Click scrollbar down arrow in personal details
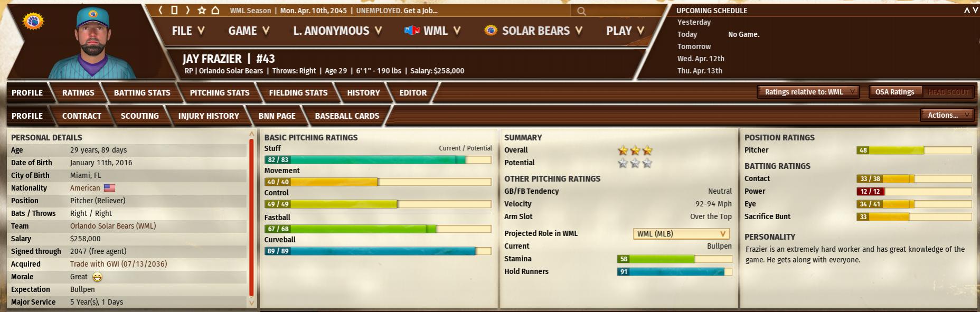Viewport: 980px width, 312px height. tap(251, 303)
